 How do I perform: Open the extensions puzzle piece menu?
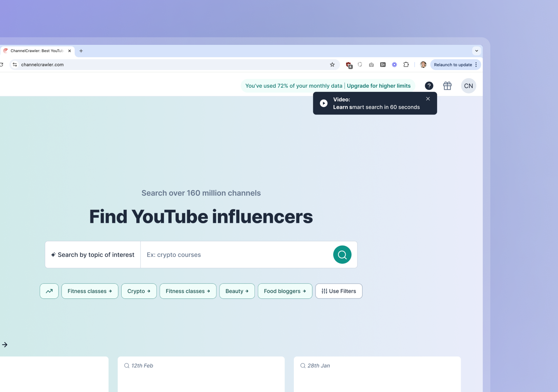pos(406,65)
